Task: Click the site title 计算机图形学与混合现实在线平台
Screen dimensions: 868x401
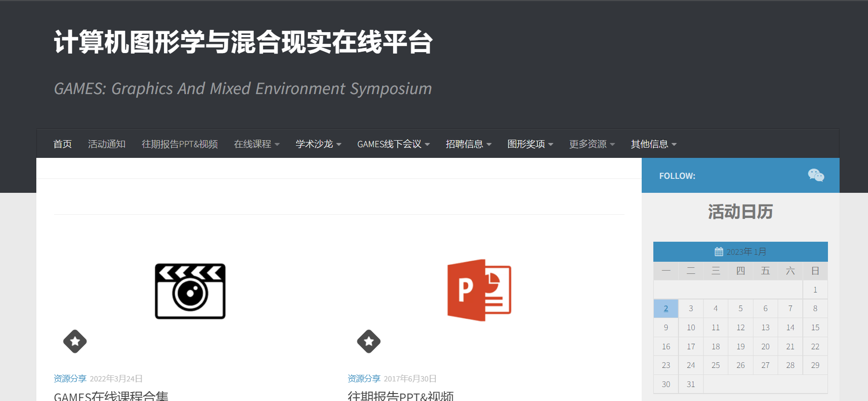Action: 243,42
